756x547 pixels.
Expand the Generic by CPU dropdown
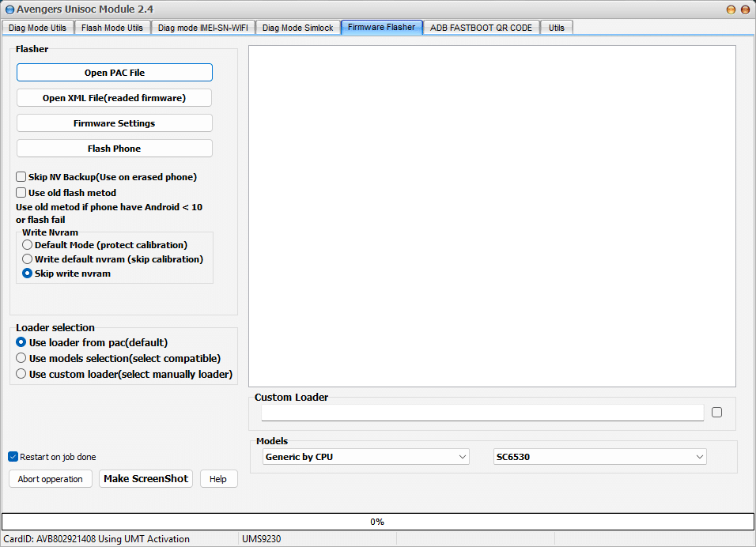(x=366, y=456)
